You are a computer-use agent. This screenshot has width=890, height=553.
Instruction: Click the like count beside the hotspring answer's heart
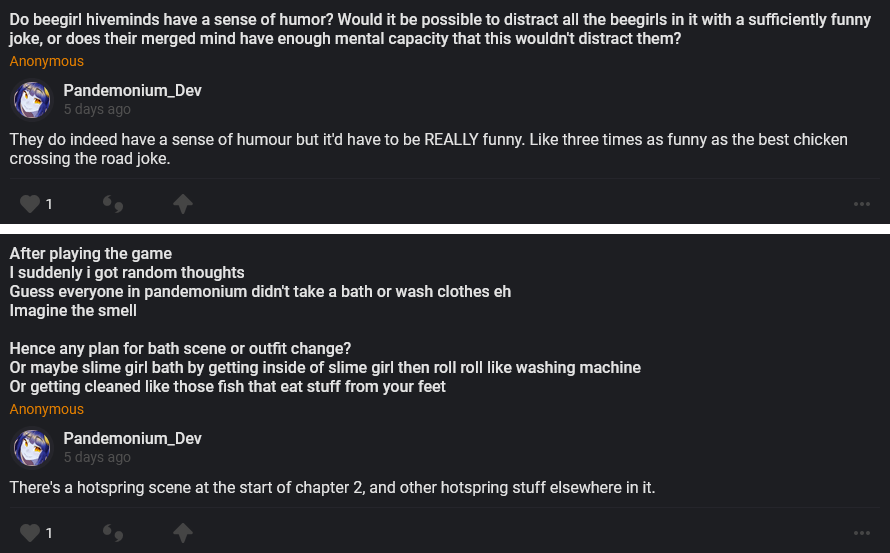[x=49, y=533]
